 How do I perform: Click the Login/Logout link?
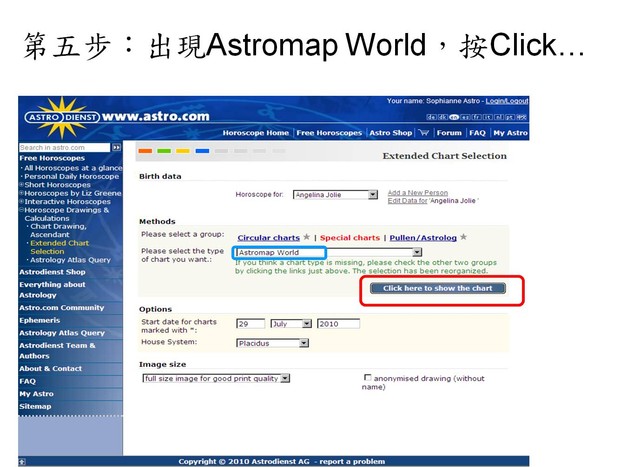point(507,101)
